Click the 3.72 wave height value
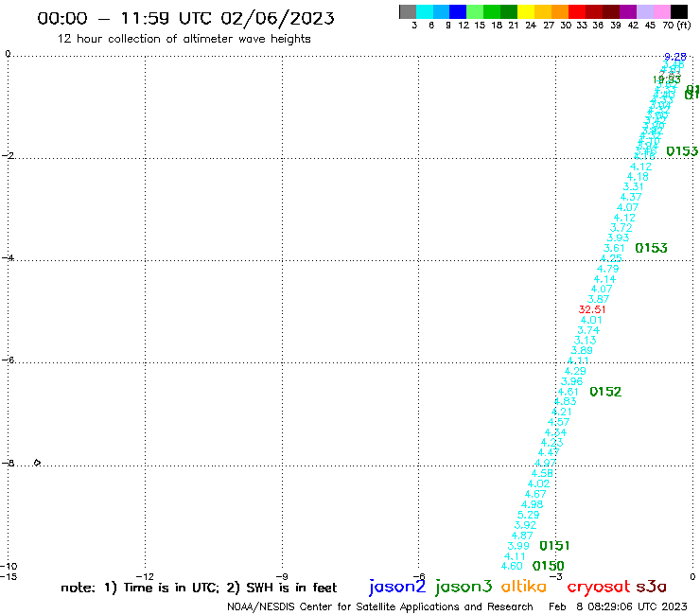This screenshot has height=615, width=700. [621, 228]
